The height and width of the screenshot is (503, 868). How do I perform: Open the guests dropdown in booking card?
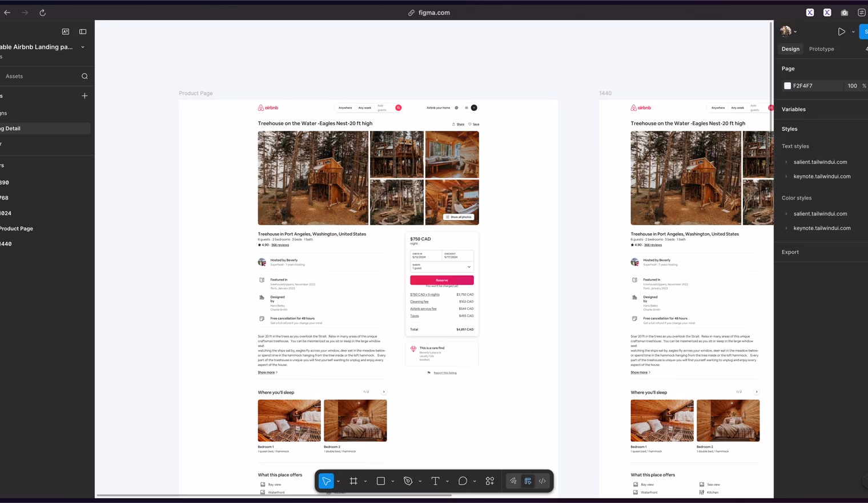click(x=442, y=266)
